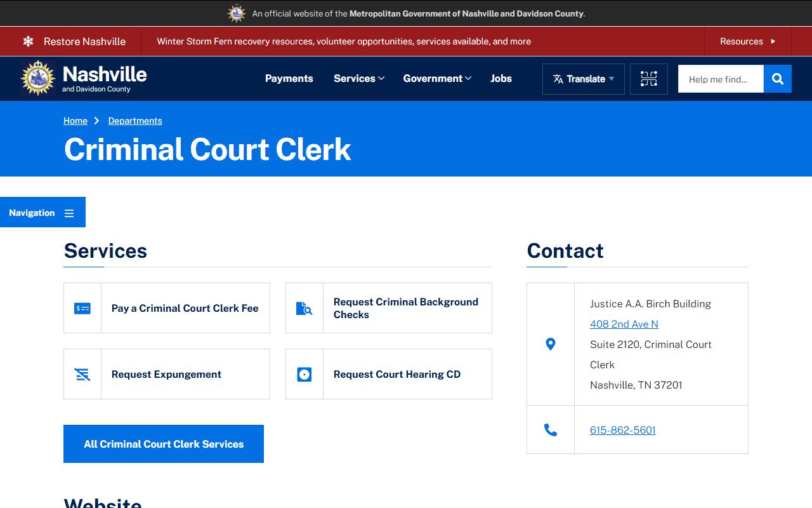Open Request Expungement service

pyautogui.click(x=167, y=374)
